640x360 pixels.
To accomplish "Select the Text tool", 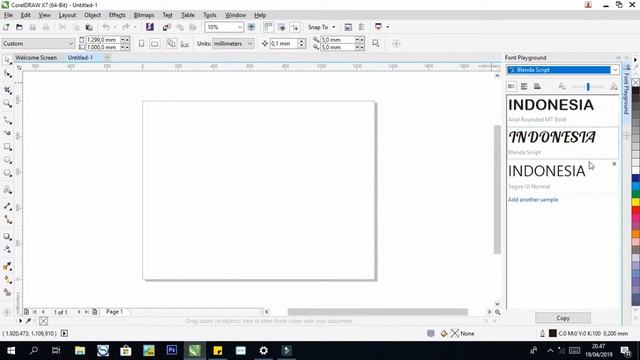I will click(7, 190).
